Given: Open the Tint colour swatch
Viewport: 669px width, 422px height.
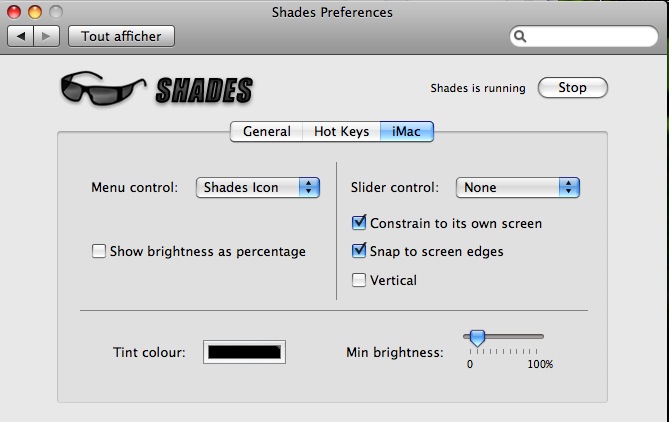Looking at the screenshot, I should point(245,352).
